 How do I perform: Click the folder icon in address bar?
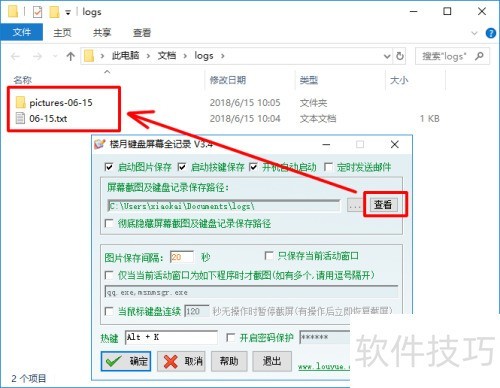click(89, 56)
